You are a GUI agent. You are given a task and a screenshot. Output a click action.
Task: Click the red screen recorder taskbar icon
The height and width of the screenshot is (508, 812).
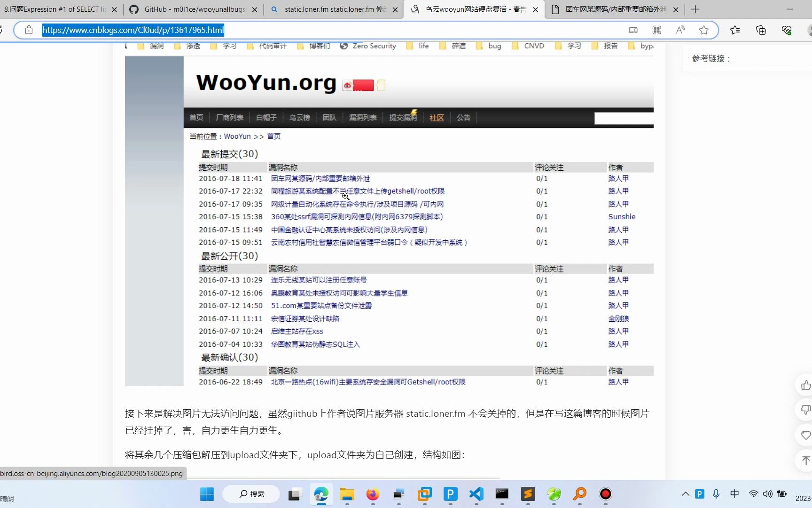click(606, 494)
